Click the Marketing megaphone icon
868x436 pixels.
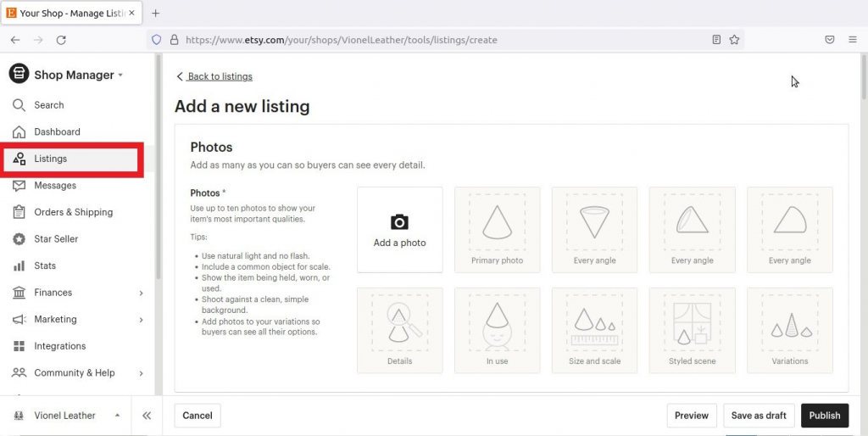19,320
